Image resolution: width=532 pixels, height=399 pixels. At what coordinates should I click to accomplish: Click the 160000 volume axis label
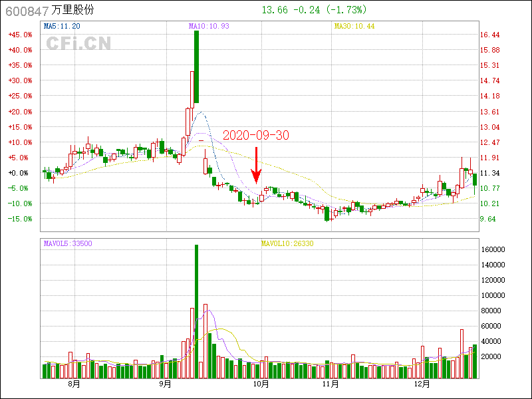coord(495,249)
